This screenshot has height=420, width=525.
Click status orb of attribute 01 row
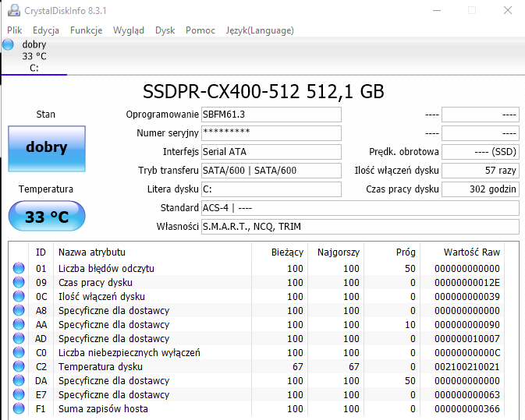19,268
